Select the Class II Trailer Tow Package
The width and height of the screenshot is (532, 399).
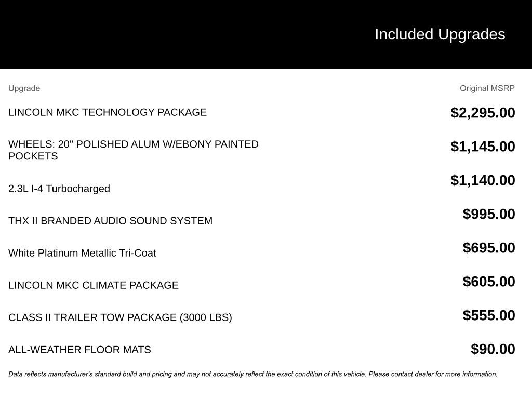120,317
